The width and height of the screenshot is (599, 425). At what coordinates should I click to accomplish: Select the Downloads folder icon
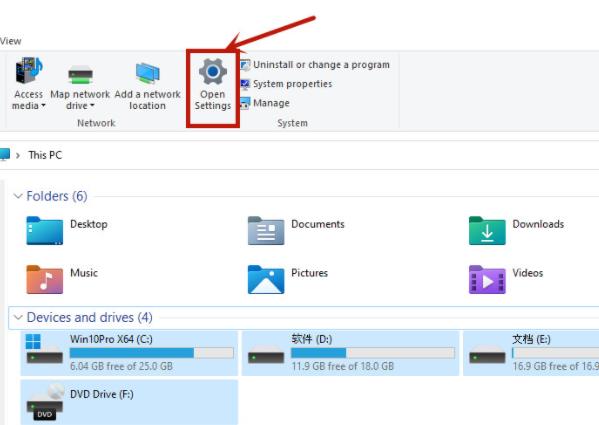(487, 231)
